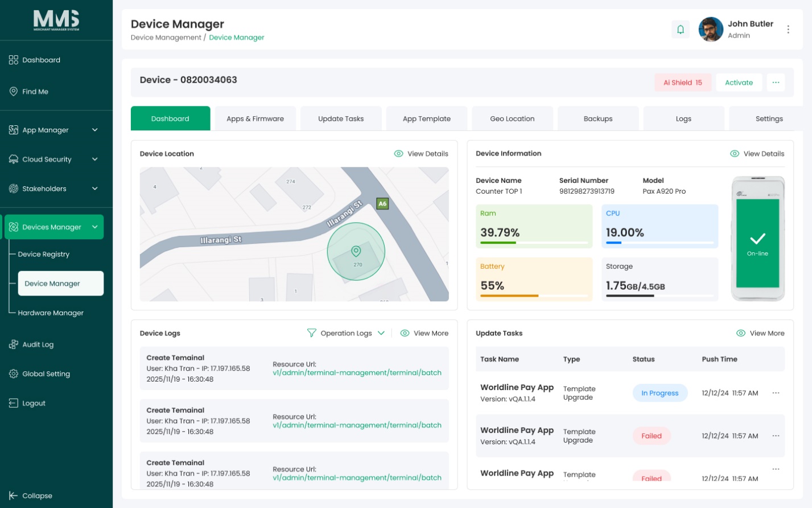Click the Audit Log sidebar icon
Screen dimensions: 812x508
point(14,345)
